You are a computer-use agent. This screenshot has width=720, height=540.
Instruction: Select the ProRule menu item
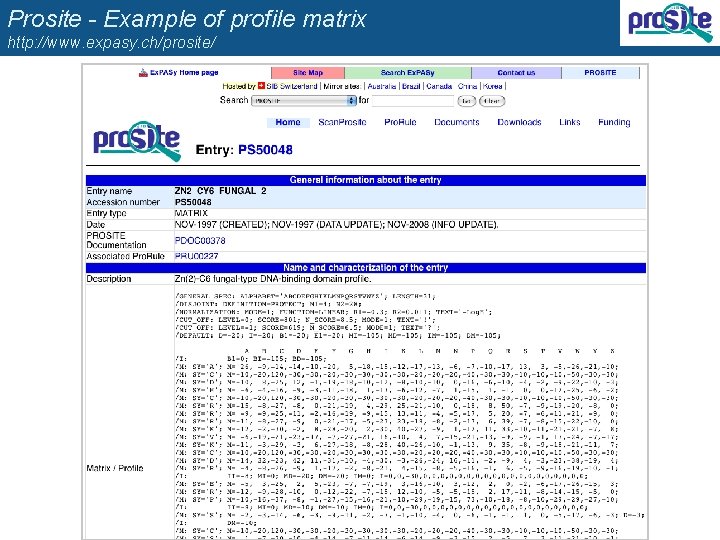[x=400, y=122]
